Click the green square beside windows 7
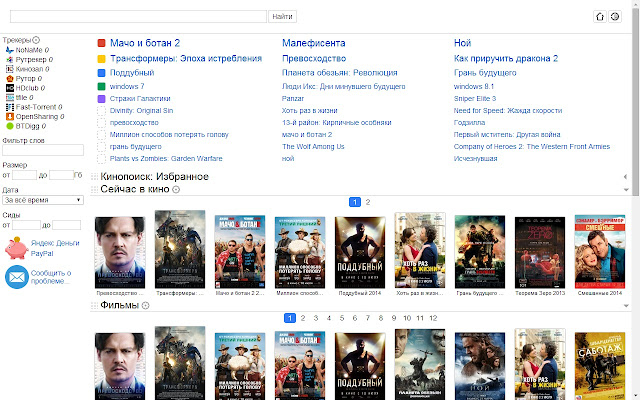 [x=102, y=87]
